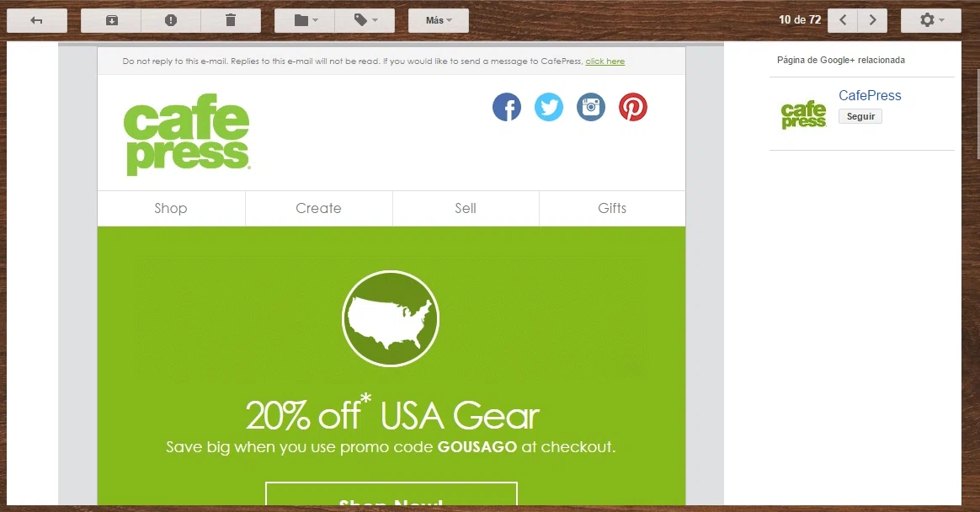Image resolution: width=980 pixels, height=512 pixels.
Task: Select the Gifts tab in email
Action: tap(612, 208)
